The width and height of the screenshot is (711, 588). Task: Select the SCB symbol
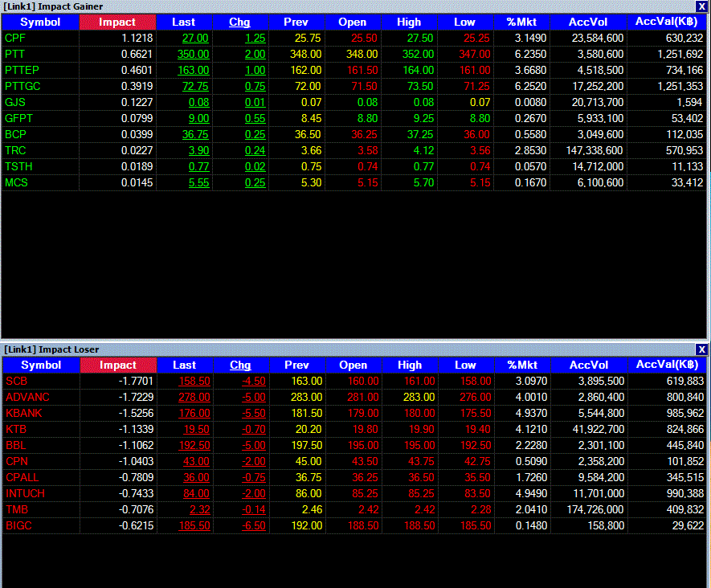coord(17,382)
